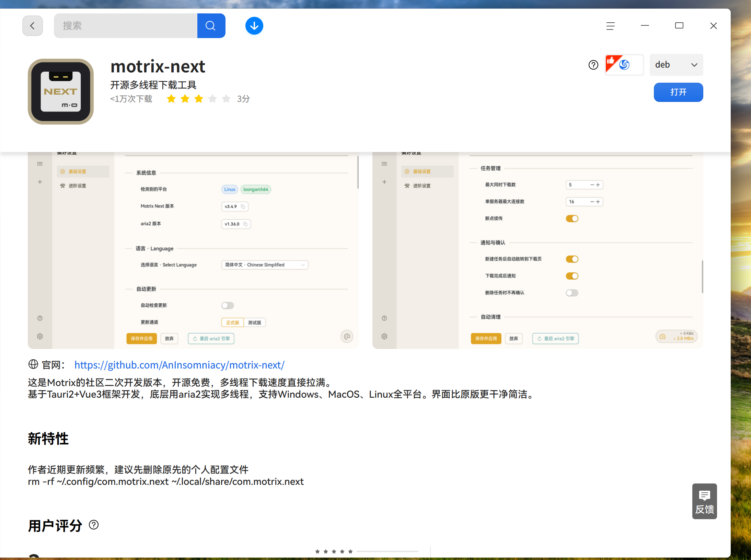Viewport: 751px width, 560px height.
Task: Click the 用户评分 heading
Action: point(55,526)
